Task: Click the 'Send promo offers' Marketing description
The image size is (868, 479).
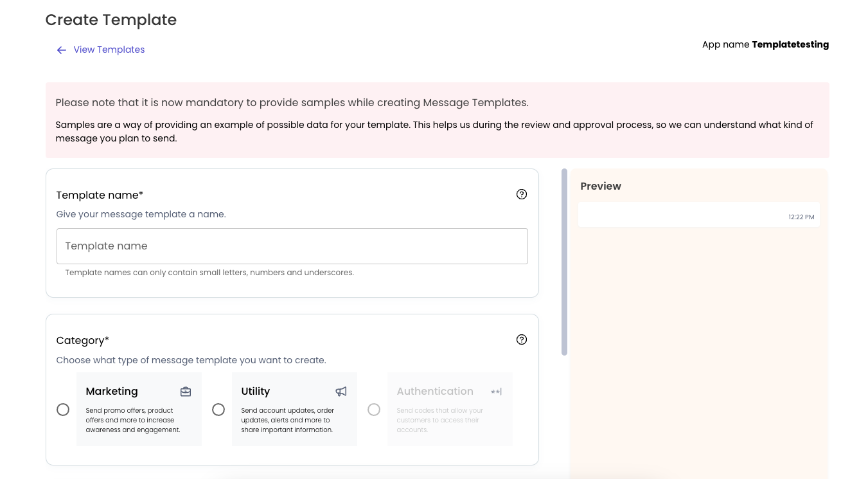Action: pos(133,420)
